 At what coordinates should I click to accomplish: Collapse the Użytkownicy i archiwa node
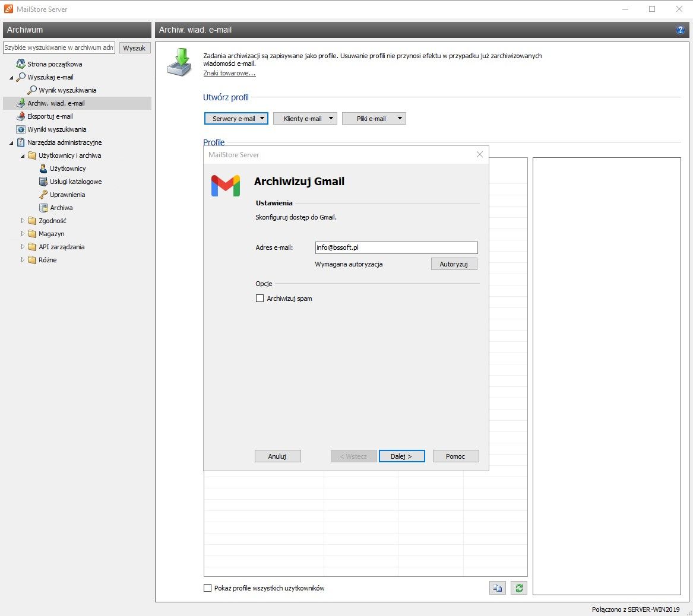[x=23, y=156]
